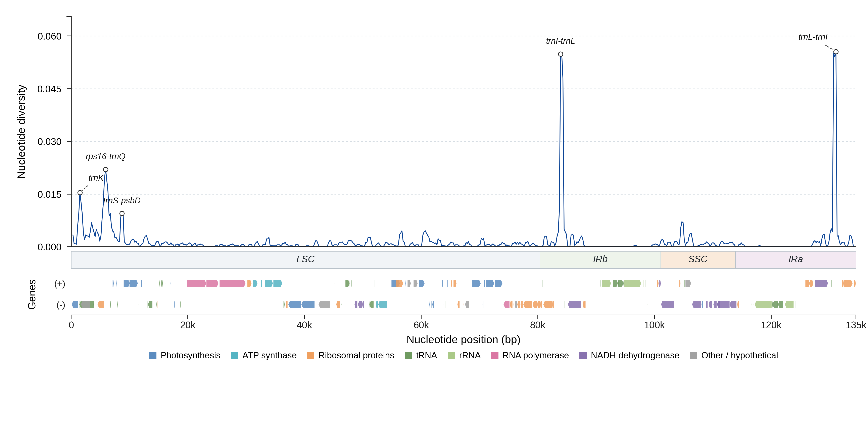Click the '100k' x-axis tick label
868x422 pixels.
tap(654, 325)
